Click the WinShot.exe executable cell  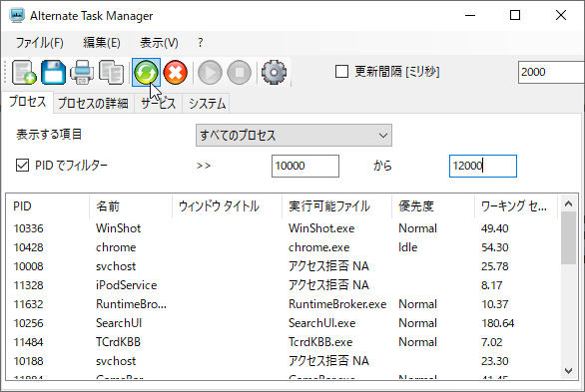(321, 228)
